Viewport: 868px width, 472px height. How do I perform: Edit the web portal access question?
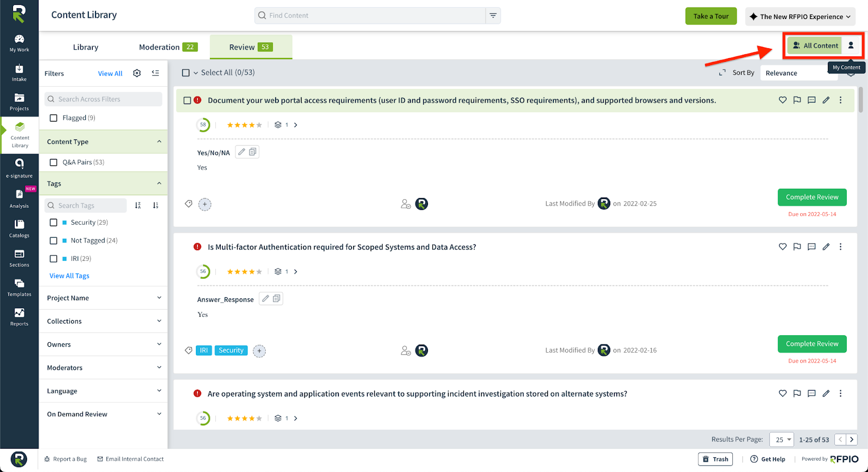tap(826, 100)
